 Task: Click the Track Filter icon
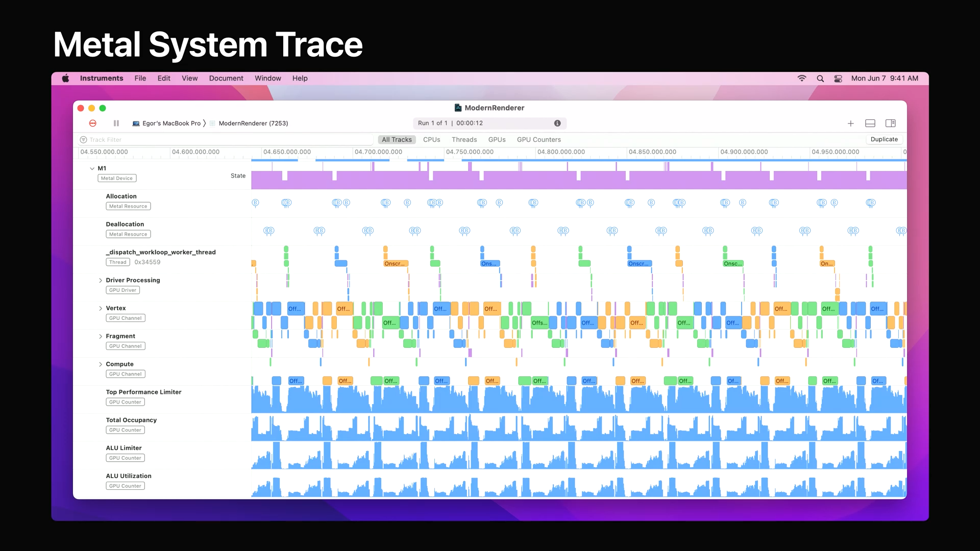83,140
